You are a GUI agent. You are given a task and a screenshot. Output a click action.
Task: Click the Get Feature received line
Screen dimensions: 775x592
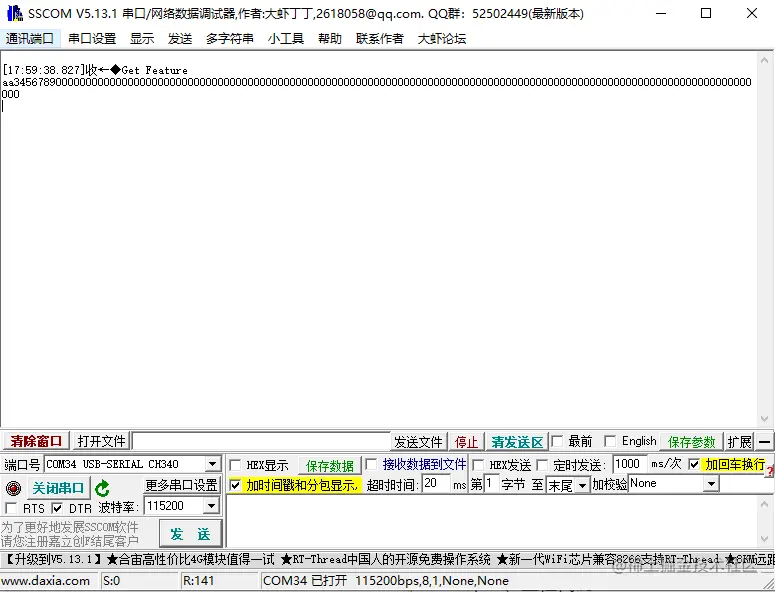pyautogui.click(x=95, y=70)
